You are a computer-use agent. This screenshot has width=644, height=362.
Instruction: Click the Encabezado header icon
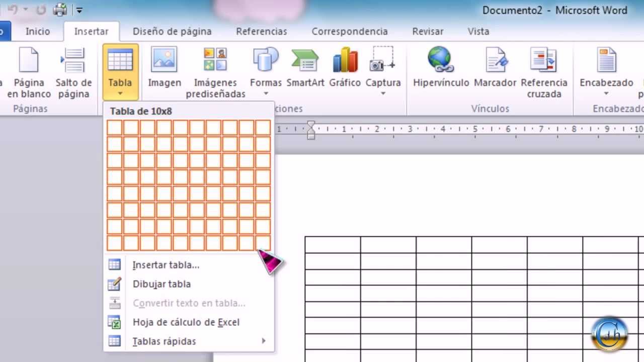click(606, 60)
